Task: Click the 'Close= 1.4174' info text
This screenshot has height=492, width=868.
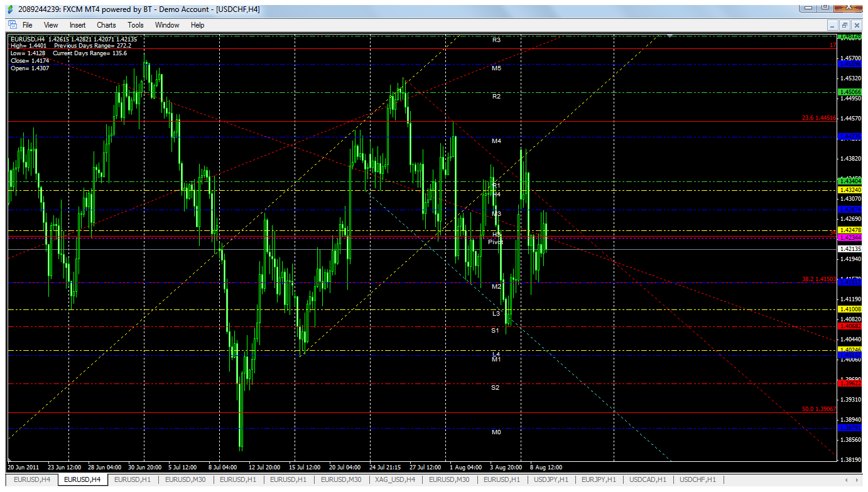Action: point(30,61)
